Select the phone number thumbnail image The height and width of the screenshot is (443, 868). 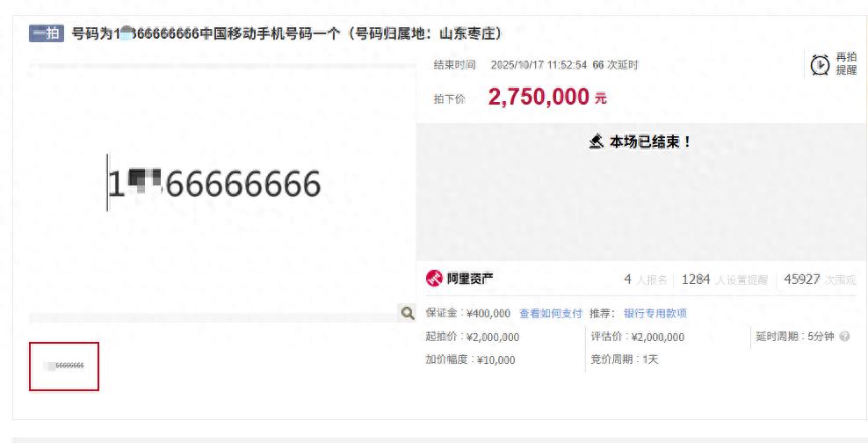coord(64,366)
